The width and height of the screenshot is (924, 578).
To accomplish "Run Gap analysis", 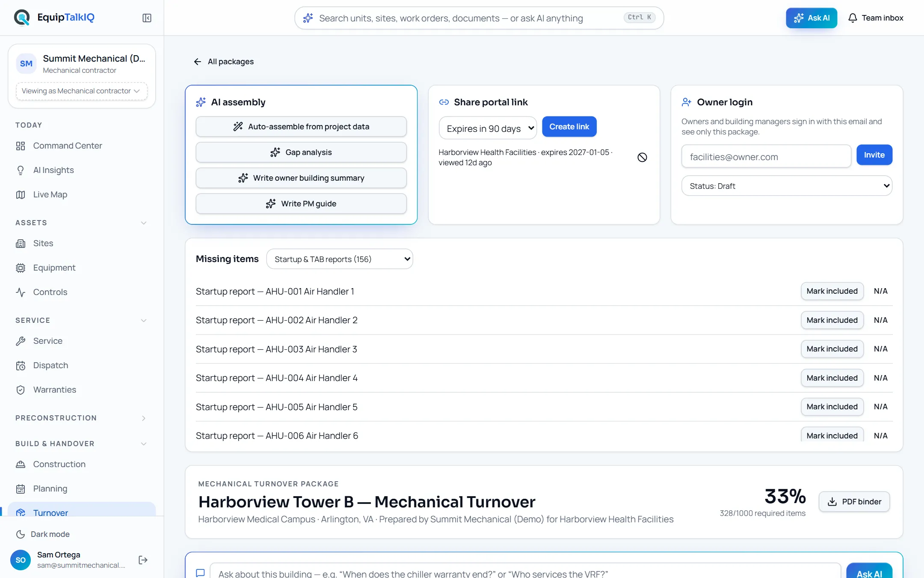I will (301, 152).
